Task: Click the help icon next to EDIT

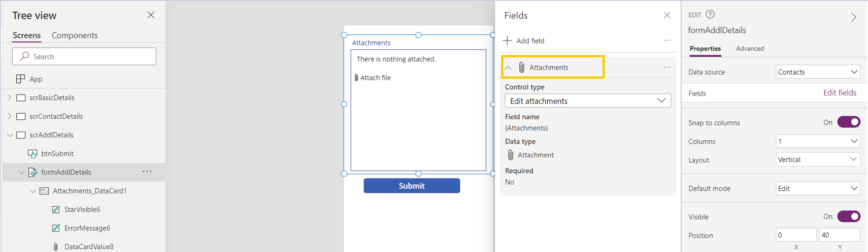Action: tap(710, 14)
